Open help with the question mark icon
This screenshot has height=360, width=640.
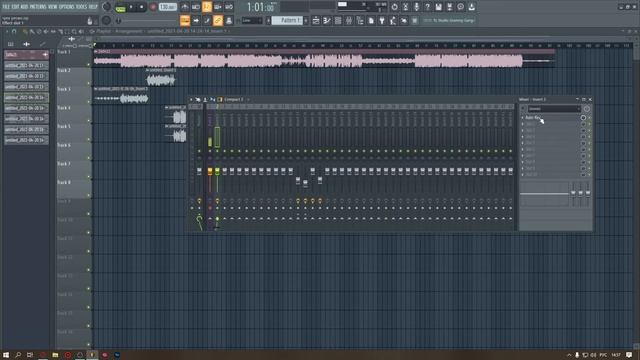coord(427,7)
